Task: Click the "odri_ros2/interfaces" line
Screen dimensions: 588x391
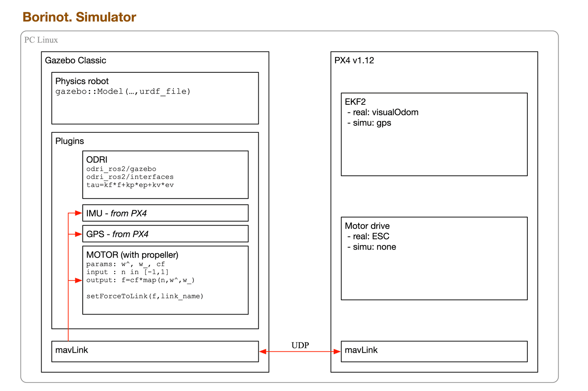Action: click(130, 177)
